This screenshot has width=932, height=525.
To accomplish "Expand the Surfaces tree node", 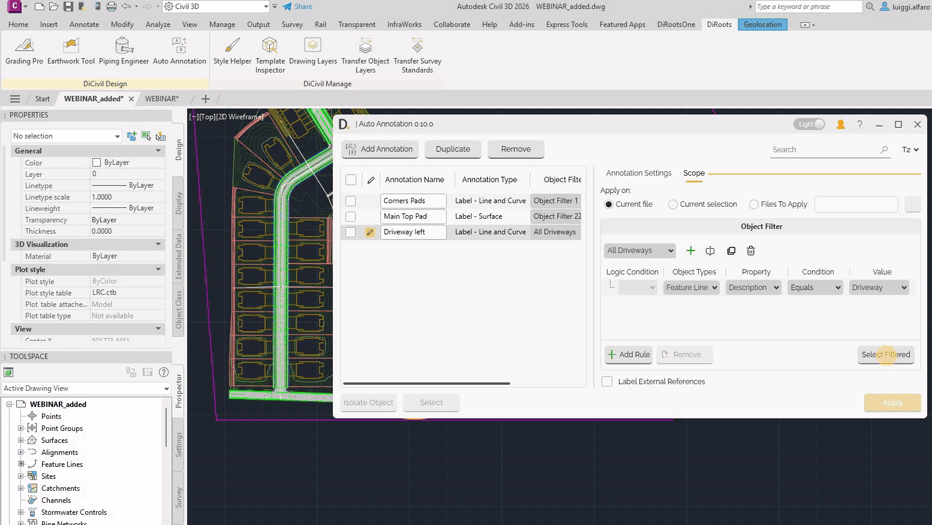I will pyautogui.click(x=21, y=441).
